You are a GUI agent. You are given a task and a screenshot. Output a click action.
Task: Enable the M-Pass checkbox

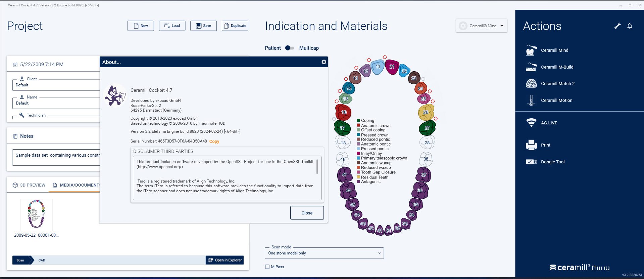267,267
